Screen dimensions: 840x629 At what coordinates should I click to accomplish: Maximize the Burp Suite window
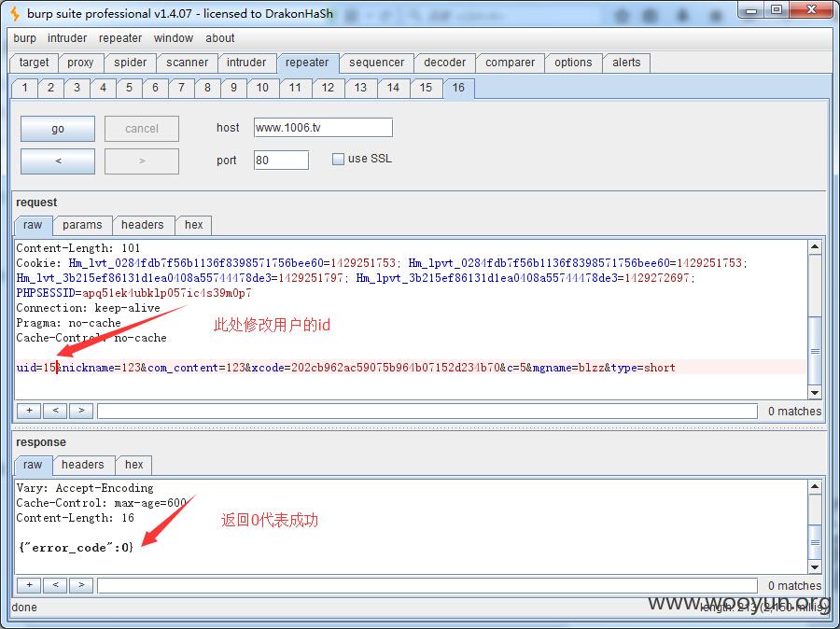(777, 9)
